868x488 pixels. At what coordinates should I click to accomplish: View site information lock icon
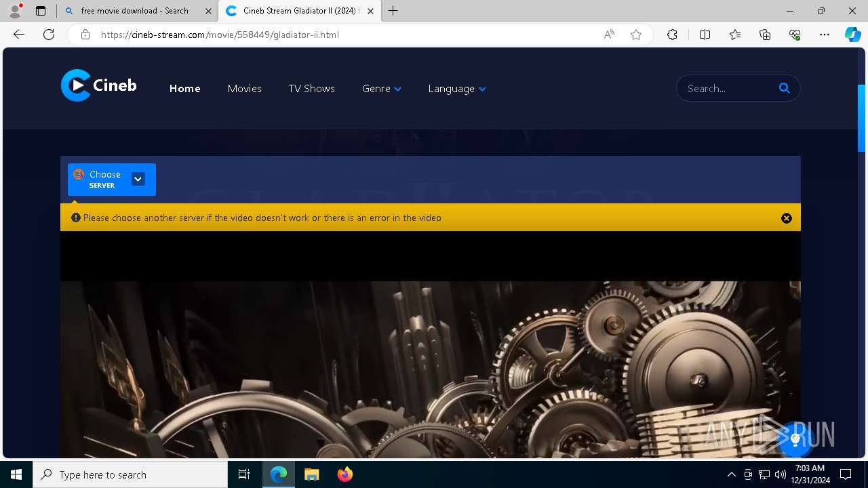tap(85, 35)
